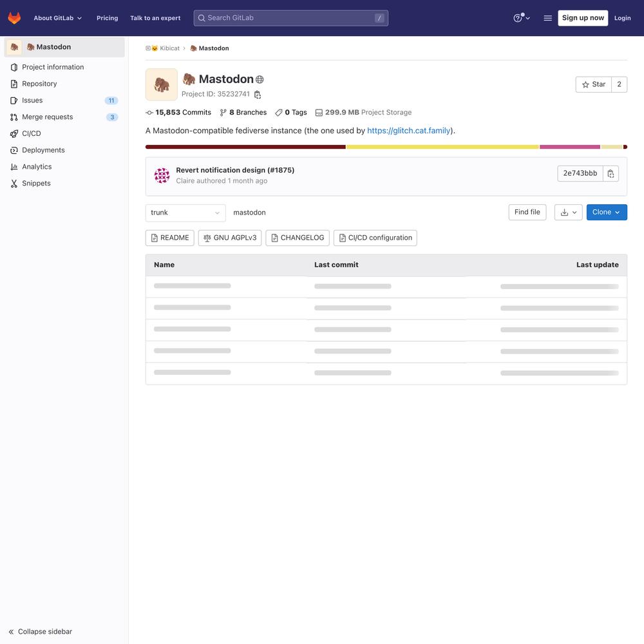Click the star count 2
This screenshot has width=644, height=644.
[x=620, y=84]
